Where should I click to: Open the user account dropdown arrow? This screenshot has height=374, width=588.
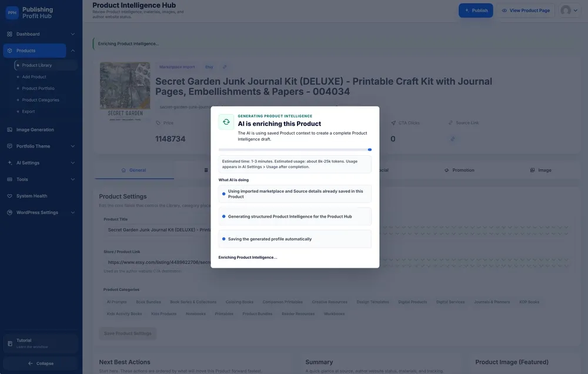point(576,11)
